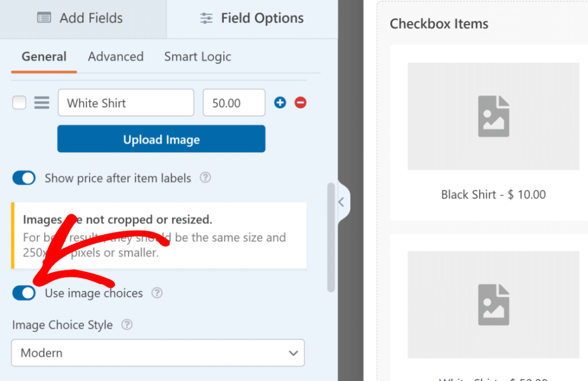Add a new choice with the plus icon
The image size is (588, 381).
point(280,103)
